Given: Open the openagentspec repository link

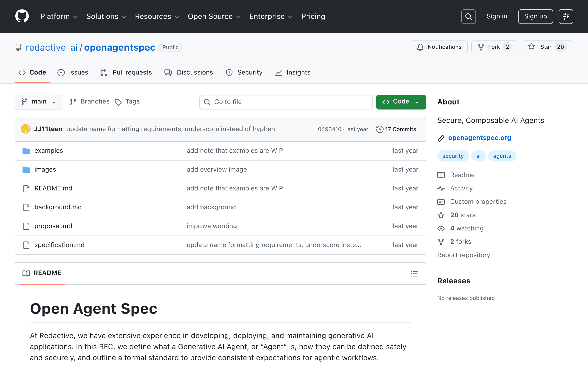Looking at the screenshot, I should pyautogui.click(x=119, y=47).
